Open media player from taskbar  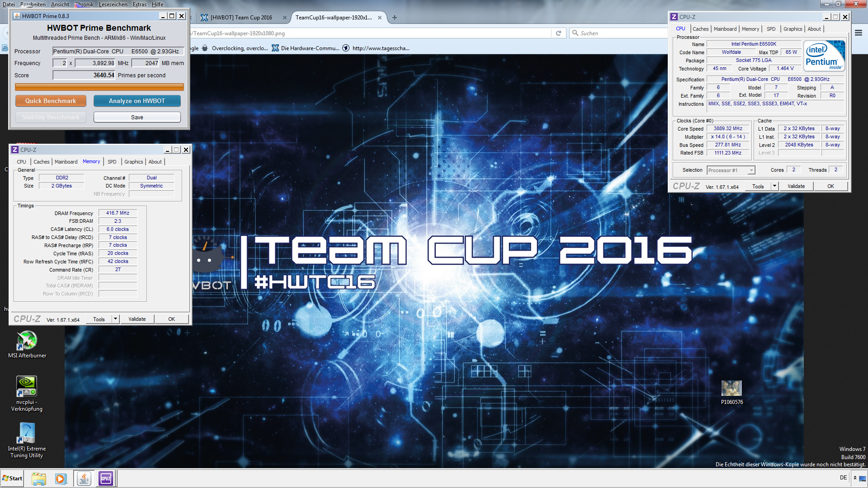tap(61, 479)
